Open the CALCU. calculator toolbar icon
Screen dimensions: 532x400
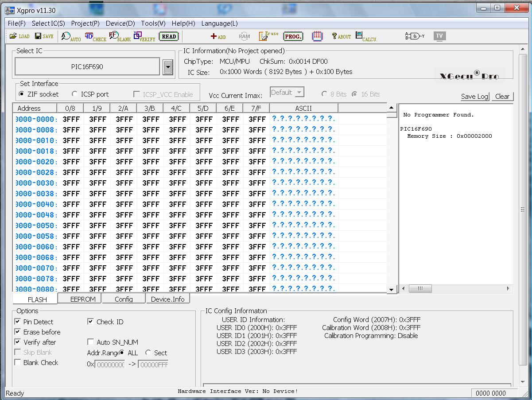click(x=366, y=37)
